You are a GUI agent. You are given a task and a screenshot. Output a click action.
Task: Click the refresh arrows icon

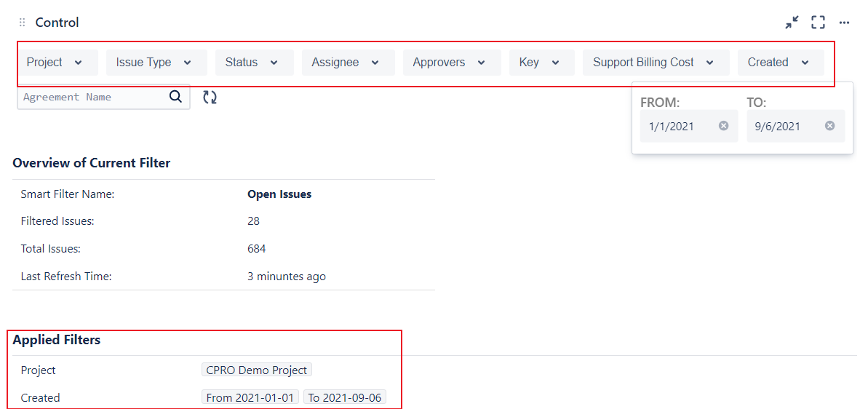pyautogui.click(x=210, y=98)
